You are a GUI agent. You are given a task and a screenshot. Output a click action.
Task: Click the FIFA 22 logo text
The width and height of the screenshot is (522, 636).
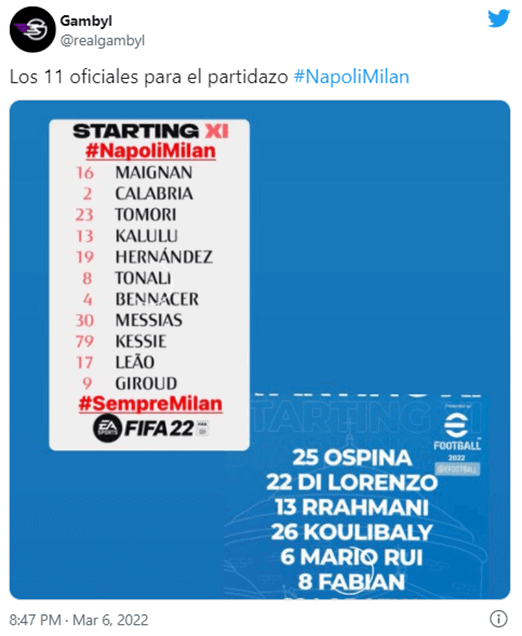(x=160, y=428)
